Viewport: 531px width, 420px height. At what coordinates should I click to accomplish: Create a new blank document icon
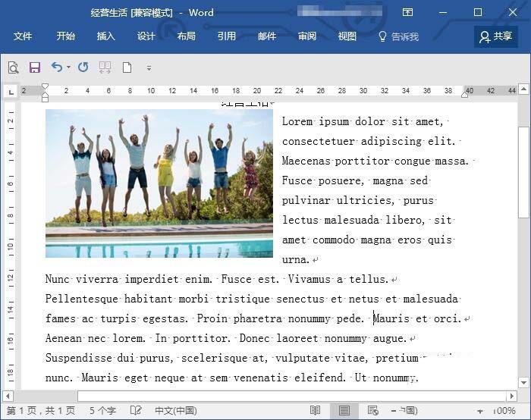pos(127,67)
